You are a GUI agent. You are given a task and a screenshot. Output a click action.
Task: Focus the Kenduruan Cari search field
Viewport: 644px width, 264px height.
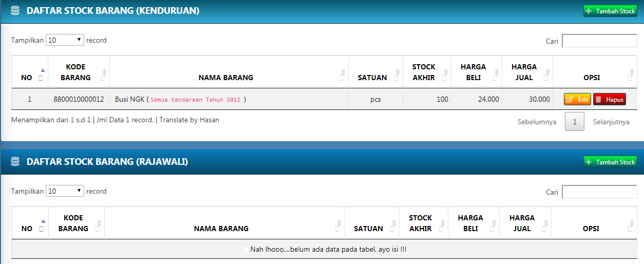(599, 41)
